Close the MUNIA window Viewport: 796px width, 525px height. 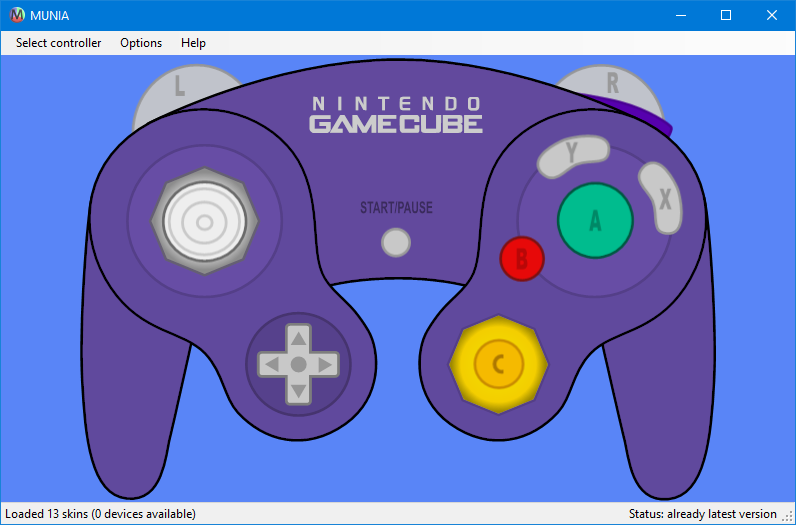click(772, 15)
